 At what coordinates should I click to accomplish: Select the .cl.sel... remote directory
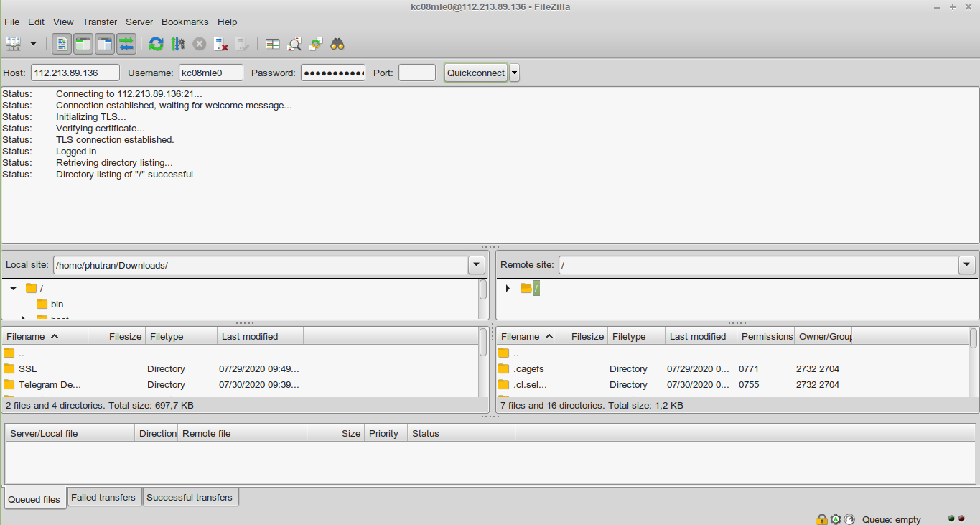click(732, 384)
